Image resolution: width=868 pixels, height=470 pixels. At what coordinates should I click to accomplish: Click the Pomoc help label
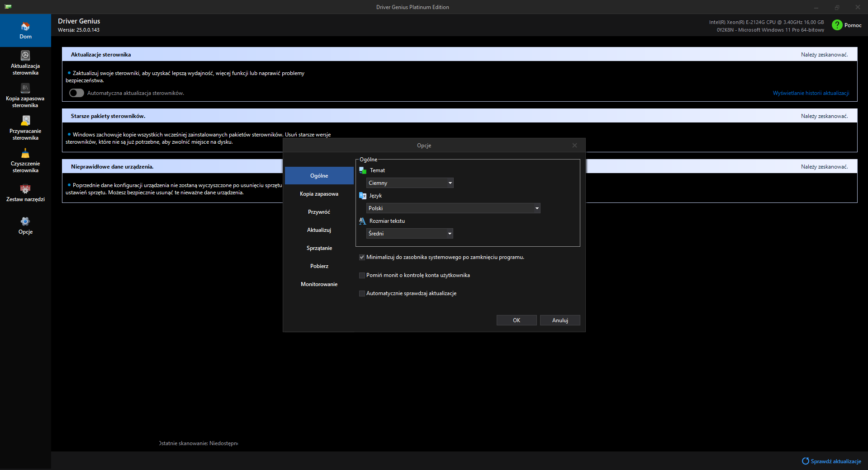pos(853,25)
